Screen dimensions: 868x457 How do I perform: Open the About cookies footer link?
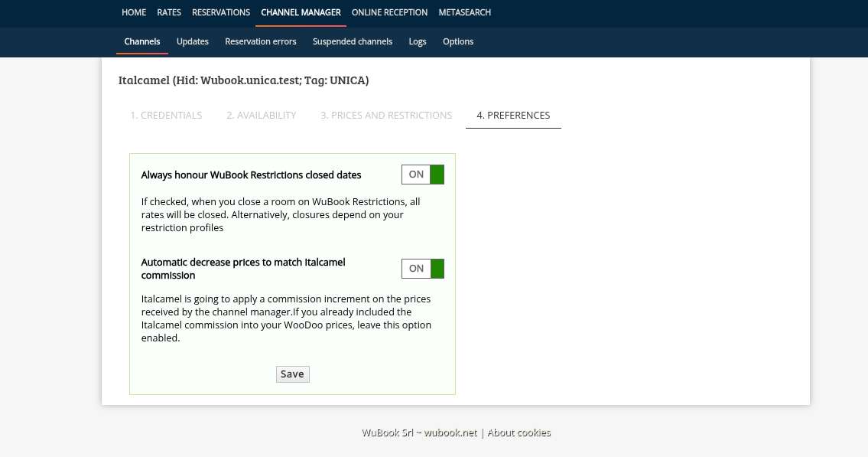click(x=519, y=433)
